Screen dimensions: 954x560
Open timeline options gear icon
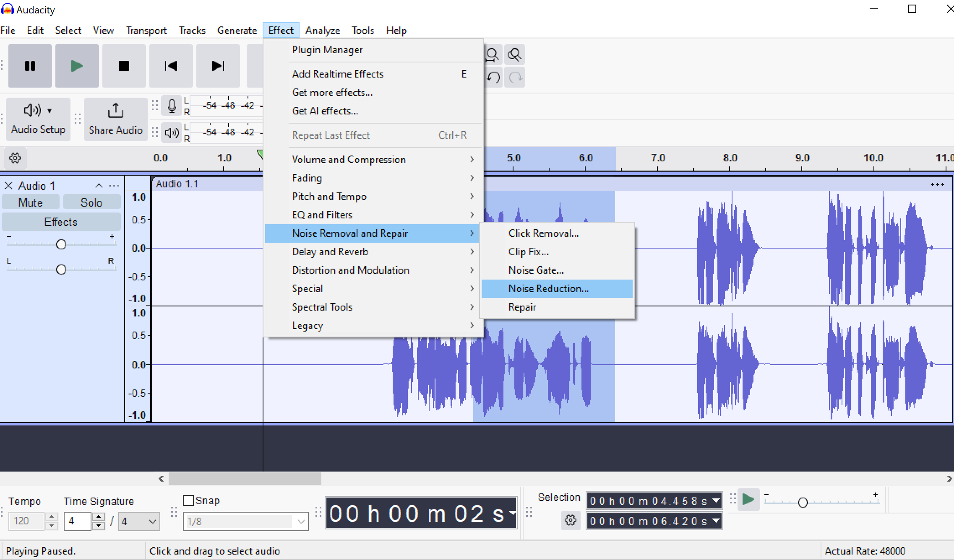click(15, 158)
